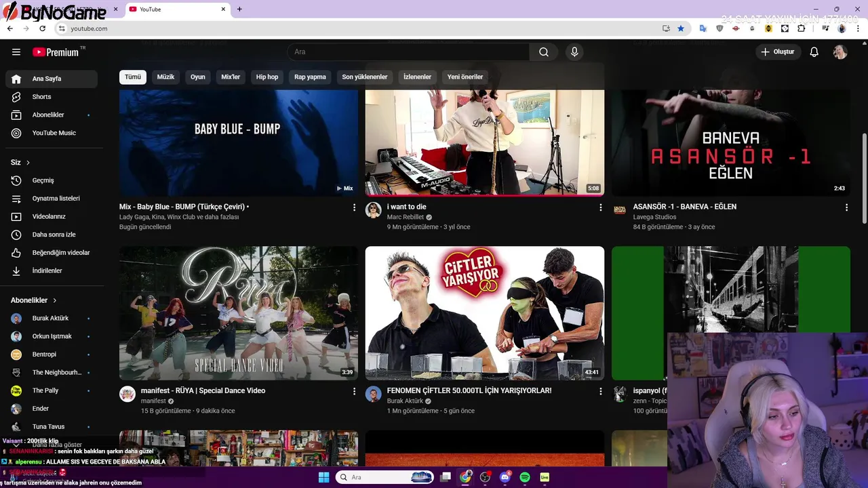Screen dimensions: 868x488
Task: Play the Çiftler Yarışıyor video thumbnail
Action: coord(485,313)
